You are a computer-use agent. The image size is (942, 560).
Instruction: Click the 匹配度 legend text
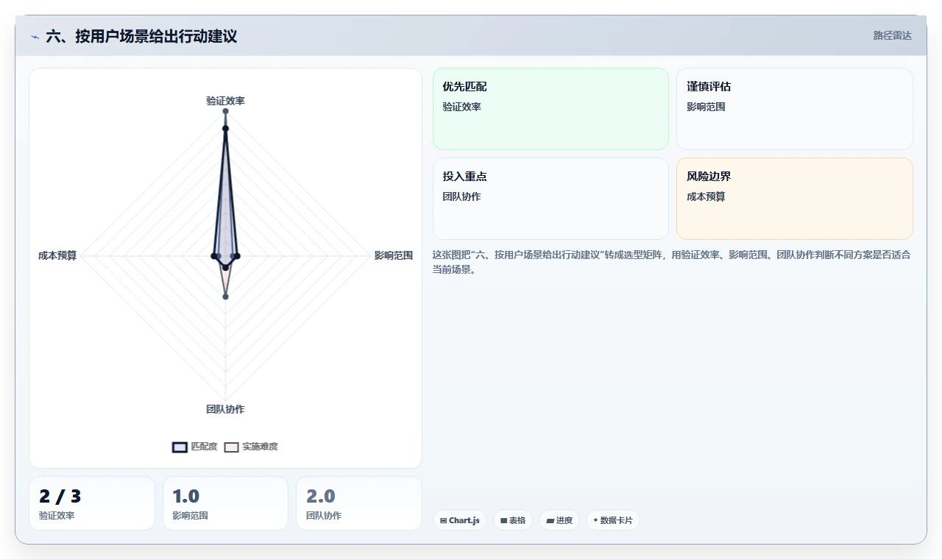coord(205,447)
